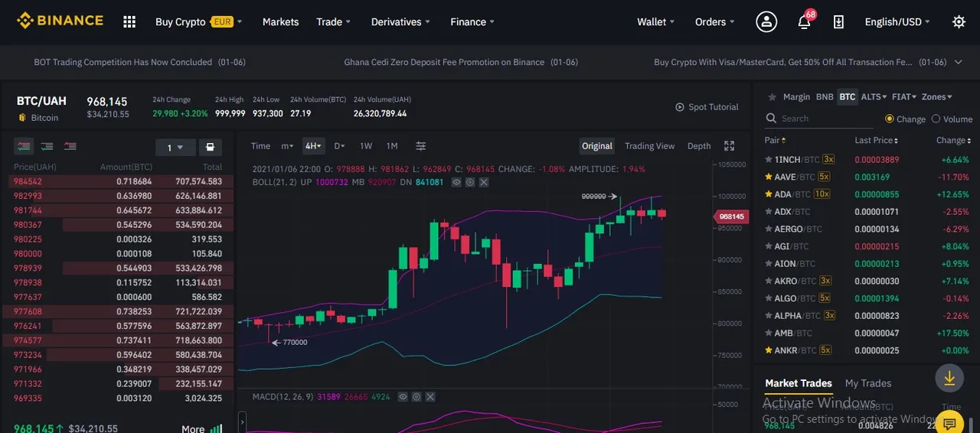Unfavorite the AAVE/BTC pair star

[x=769, y=177]
